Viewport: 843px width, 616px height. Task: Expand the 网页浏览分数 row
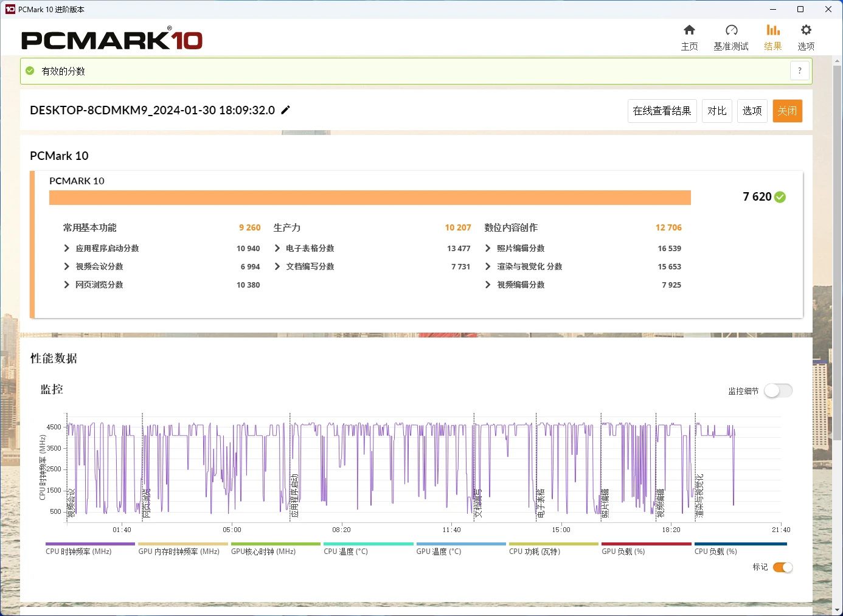(67, 285)
